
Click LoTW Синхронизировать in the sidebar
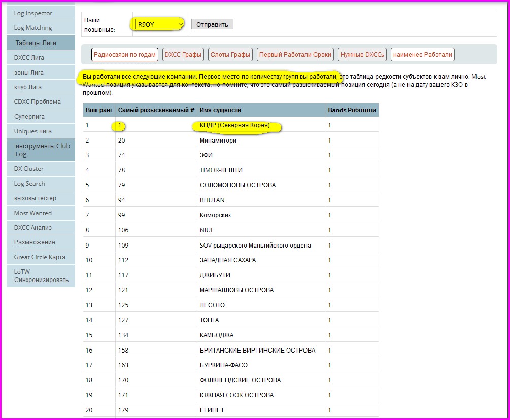[x=41, y=276]
